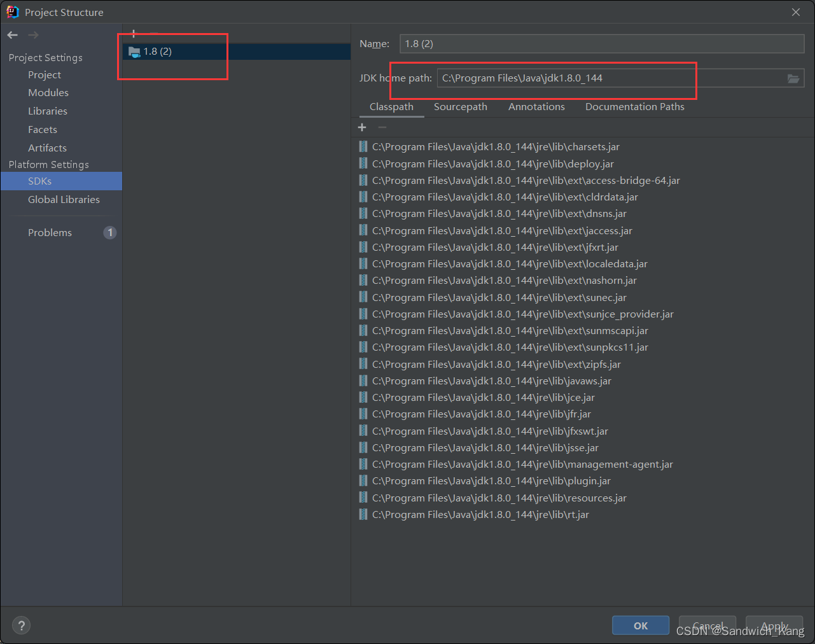Select the sunjce_provider.jar entry
Viewport: 815px width, 644px height.
pos(517,314)
